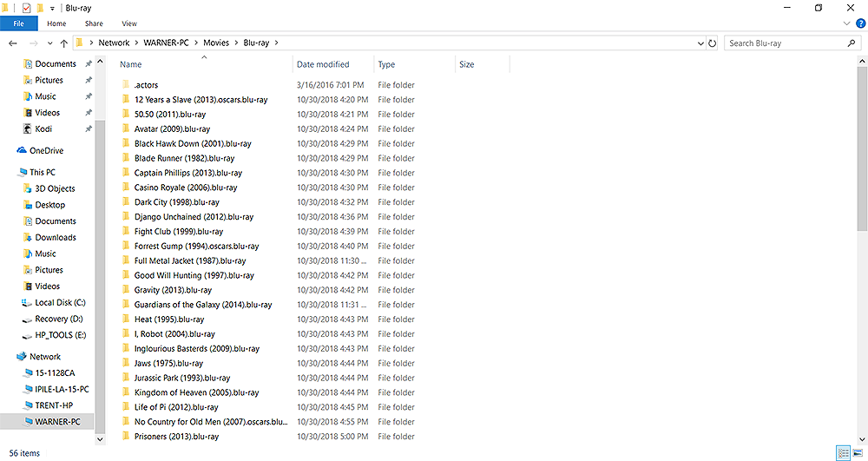Select pinned Documents in Quick access

point(56,63)
